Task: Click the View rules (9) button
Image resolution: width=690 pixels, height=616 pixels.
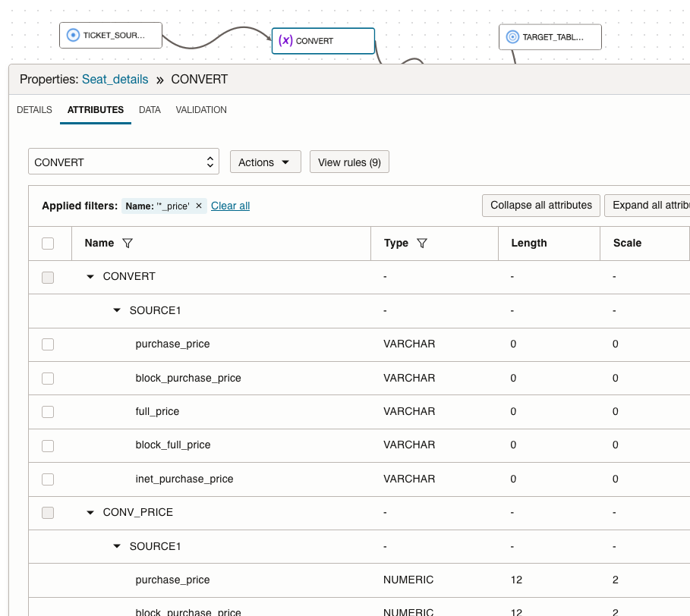Action: pos(349,162)
